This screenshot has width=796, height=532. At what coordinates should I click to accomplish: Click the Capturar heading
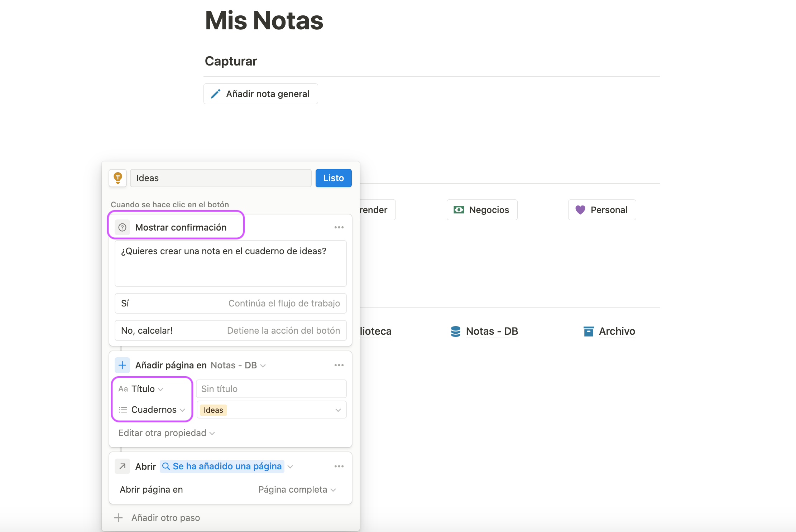[231, 61]
